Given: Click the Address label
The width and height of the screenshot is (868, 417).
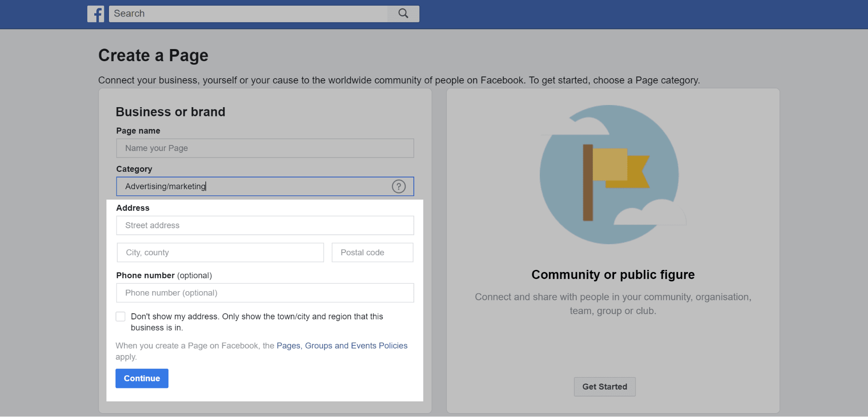Looking at the screenshot, I should tap(133, 208).
